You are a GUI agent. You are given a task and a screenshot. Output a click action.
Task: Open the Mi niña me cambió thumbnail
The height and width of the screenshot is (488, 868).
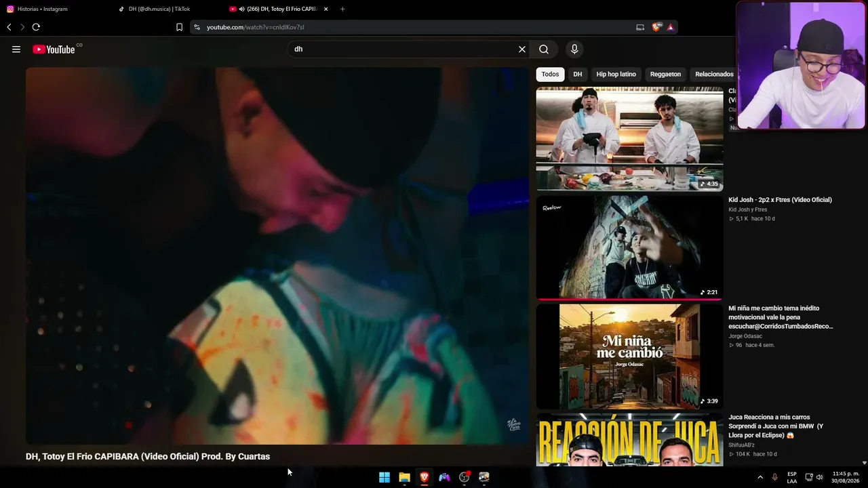point(629,357)
